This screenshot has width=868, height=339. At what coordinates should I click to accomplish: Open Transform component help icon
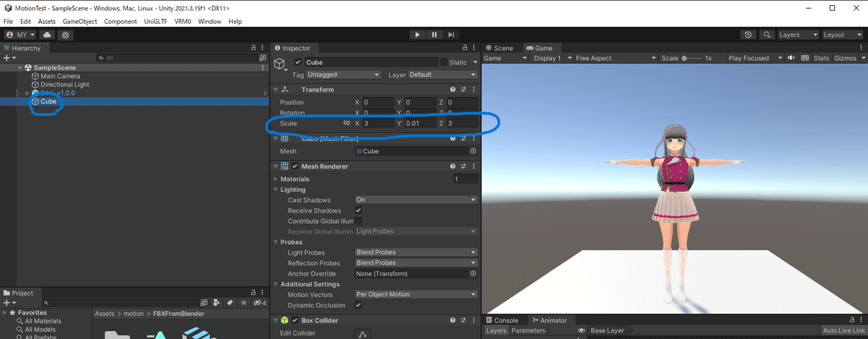453,90
